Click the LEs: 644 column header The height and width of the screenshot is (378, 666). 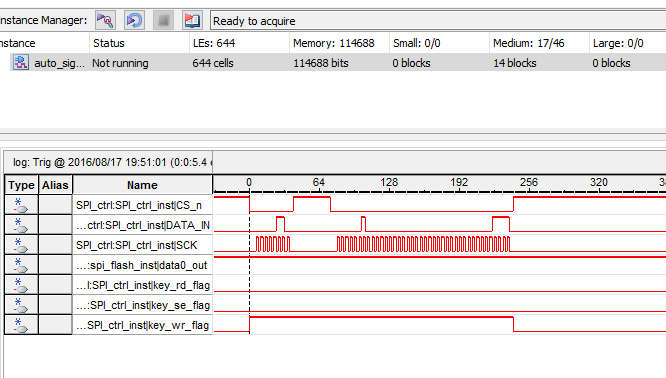coord(239,43)
